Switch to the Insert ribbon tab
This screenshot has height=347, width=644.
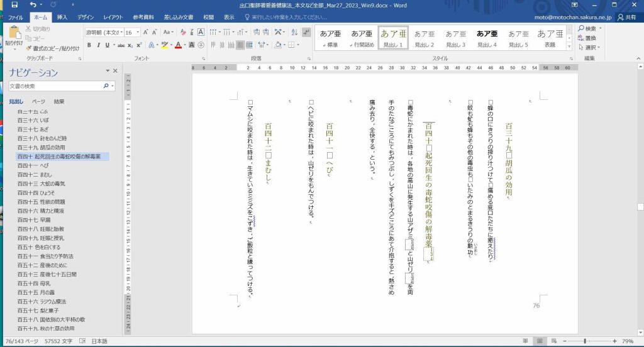click(62, 17)
